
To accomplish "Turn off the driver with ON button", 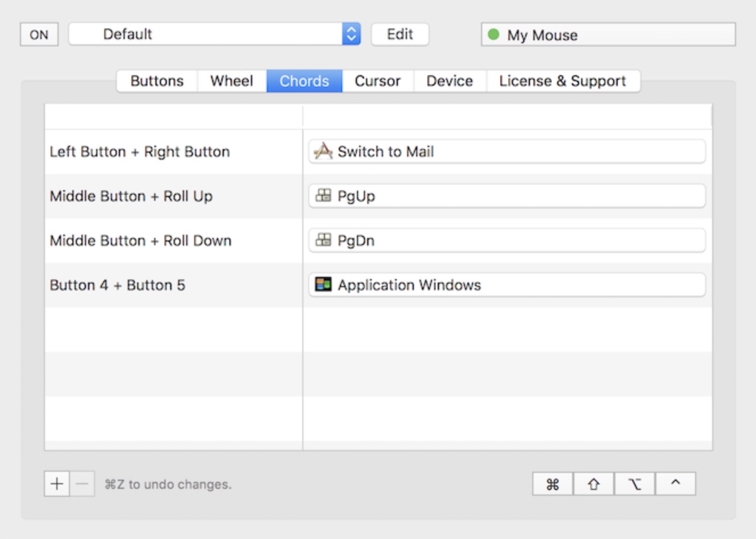I will (39, 35).
